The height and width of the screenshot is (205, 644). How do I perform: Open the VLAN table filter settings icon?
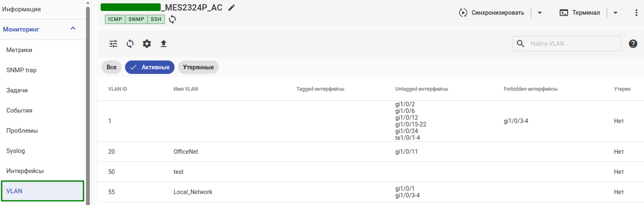coord(113,44)
